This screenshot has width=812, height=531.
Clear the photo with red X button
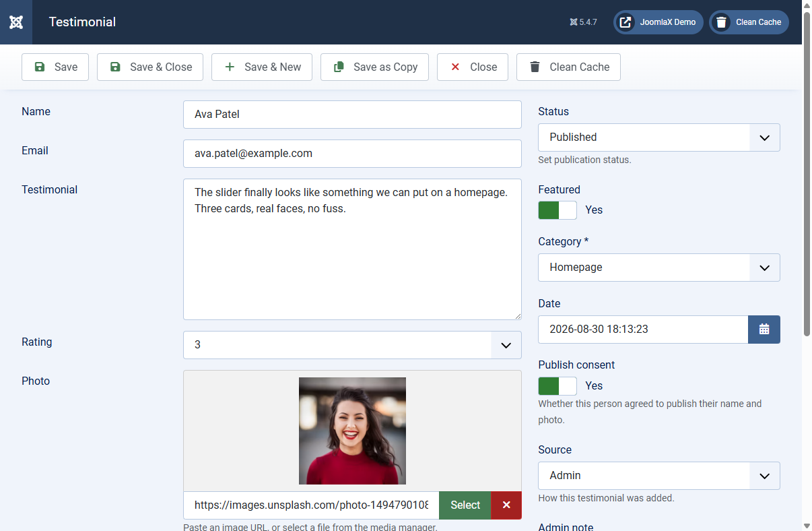506,505
